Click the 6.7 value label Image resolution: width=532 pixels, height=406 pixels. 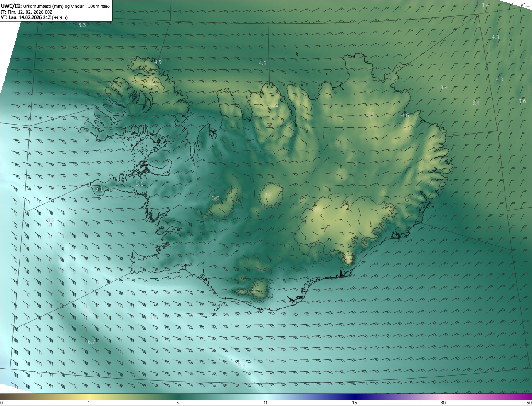tap(91, 342)
